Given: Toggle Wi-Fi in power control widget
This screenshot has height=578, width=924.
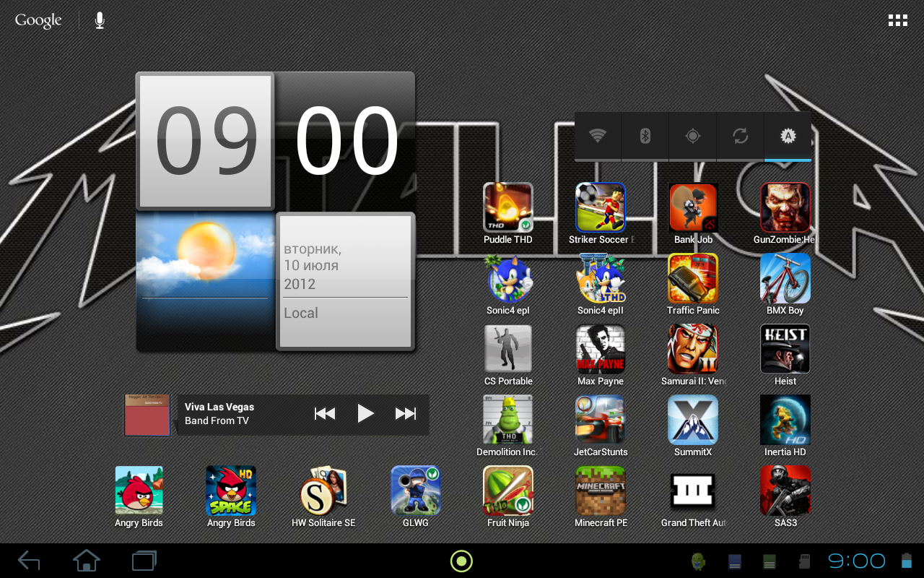Looking at the screenshot, I should click(598, 136).
